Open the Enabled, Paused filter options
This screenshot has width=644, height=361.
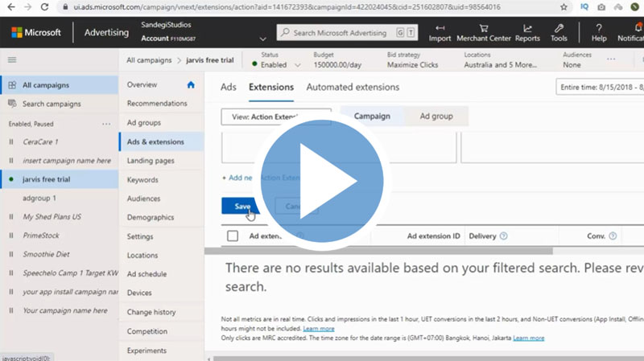[x=106, y=124]
